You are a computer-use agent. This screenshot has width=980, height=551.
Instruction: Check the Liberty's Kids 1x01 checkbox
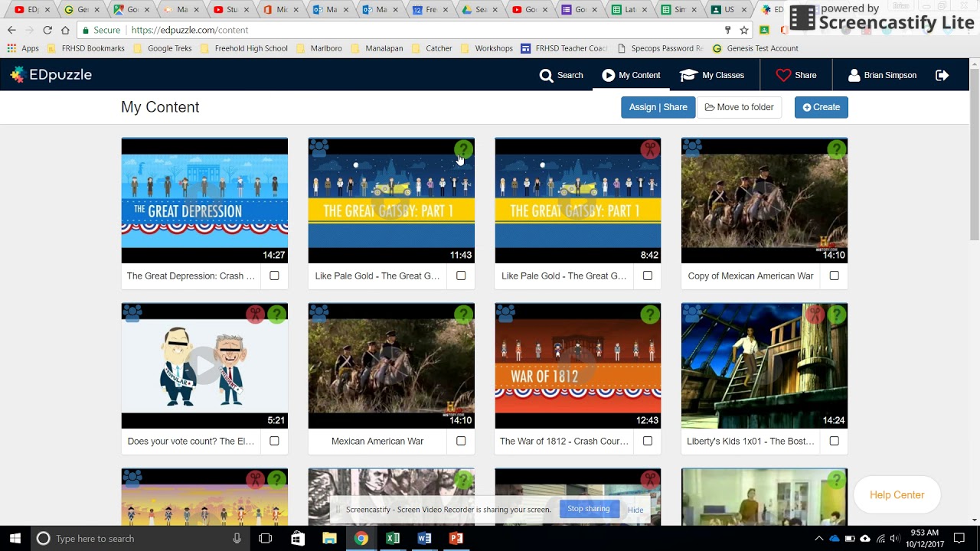point(835,441)
